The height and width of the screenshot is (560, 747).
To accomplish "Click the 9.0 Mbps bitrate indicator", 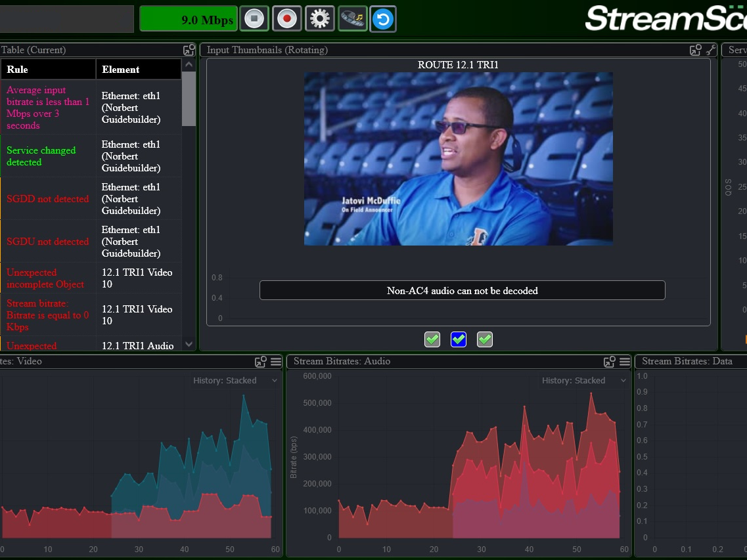I will 189,19.
